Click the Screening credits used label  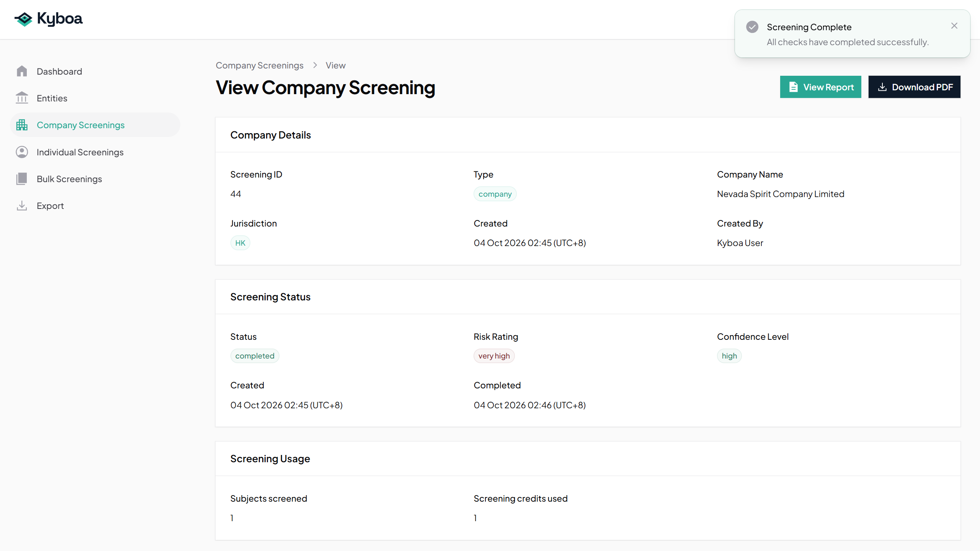(x=520, y=499)
